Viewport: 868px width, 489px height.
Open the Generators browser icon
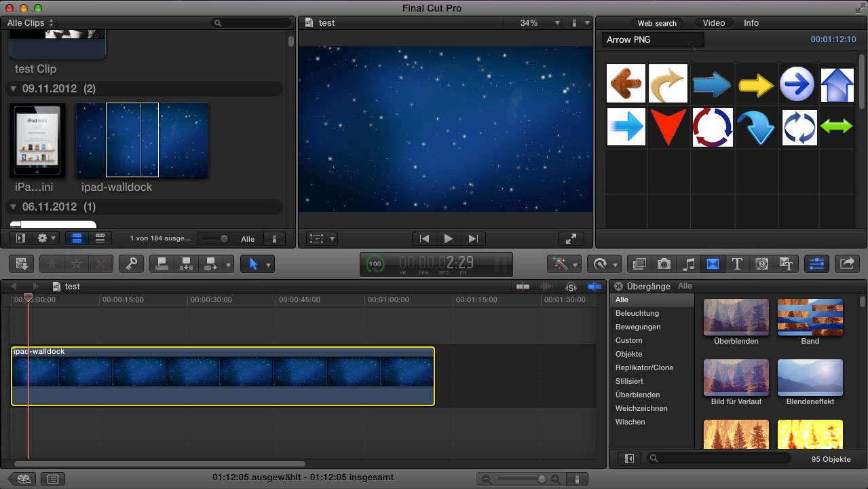point(761,264)
